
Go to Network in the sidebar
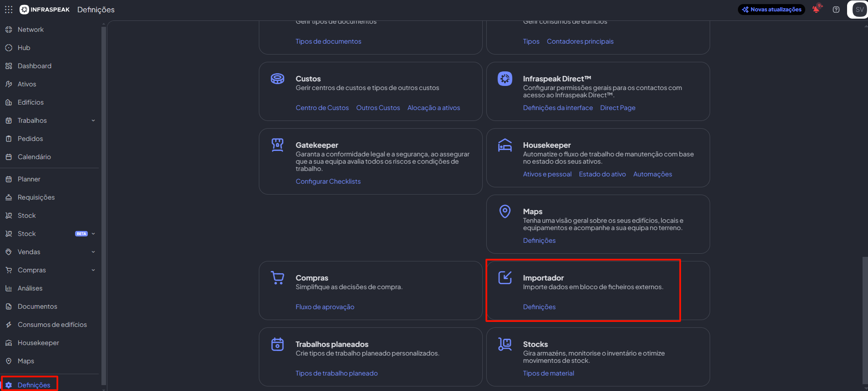pyautogui.click(x=30, y=30)
